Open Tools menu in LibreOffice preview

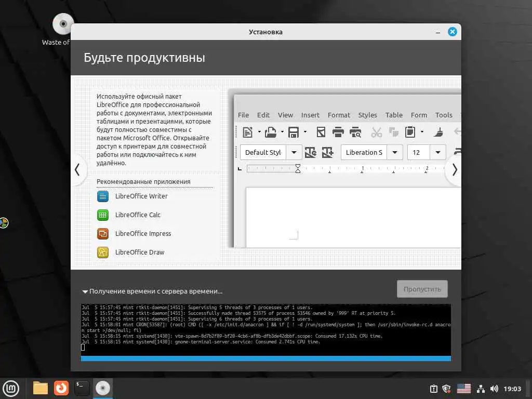[444, 115]
